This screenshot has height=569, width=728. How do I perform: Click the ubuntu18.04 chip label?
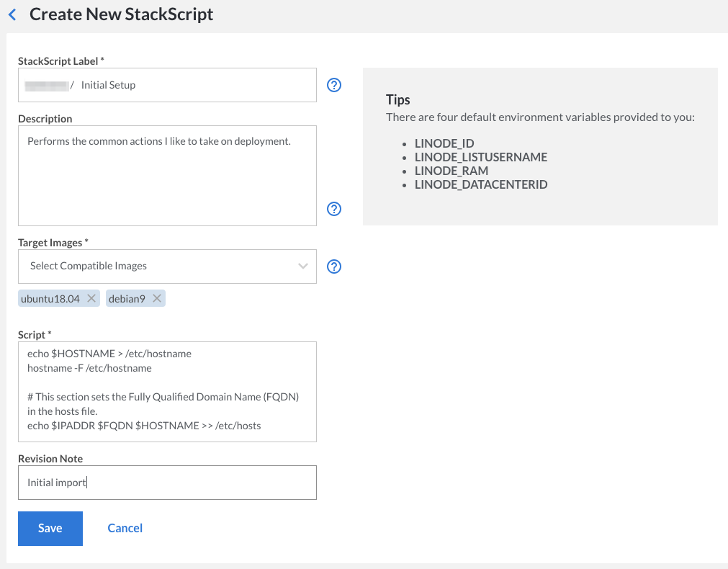pyautogui.click(x=50, y=299)
